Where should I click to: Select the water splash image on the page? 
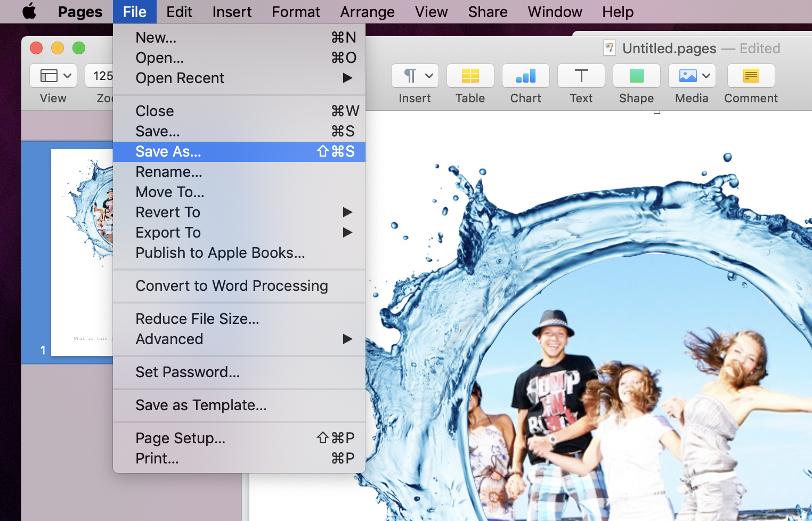click(x=589, y=336)
